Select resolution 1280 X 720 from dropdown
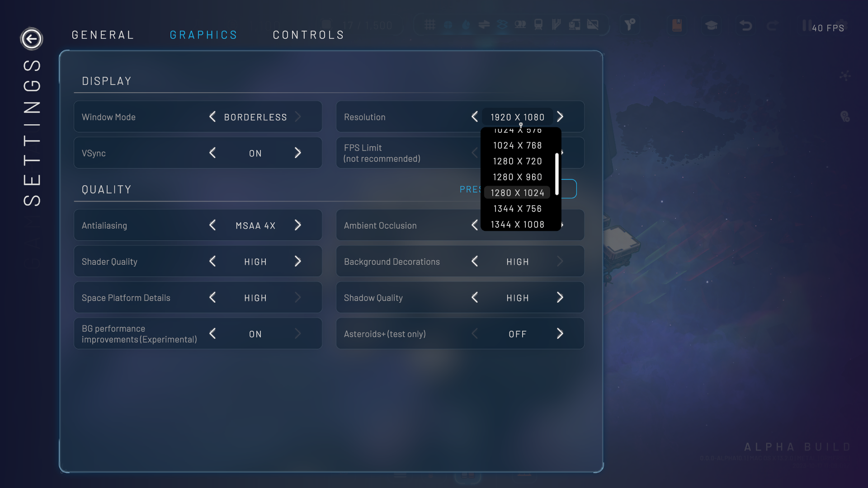868x488 pixels. (x=518, y=161)
